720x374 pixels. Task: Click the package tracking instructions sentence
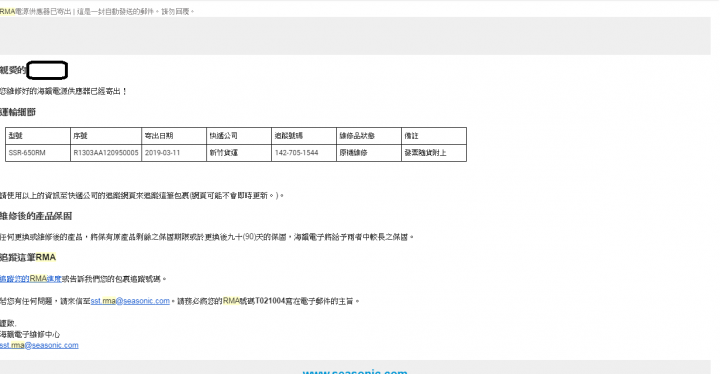[x=142, y=196]
